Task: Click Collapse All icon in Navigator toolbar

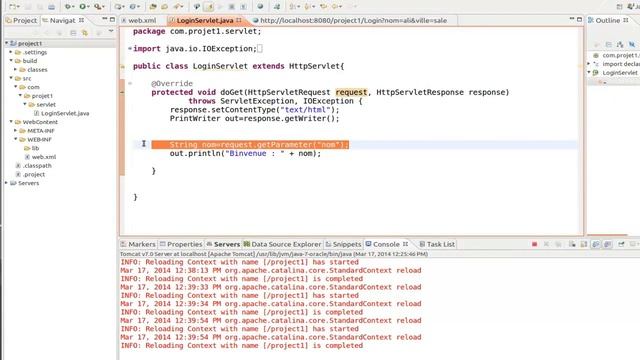Action: pos(73,33)
